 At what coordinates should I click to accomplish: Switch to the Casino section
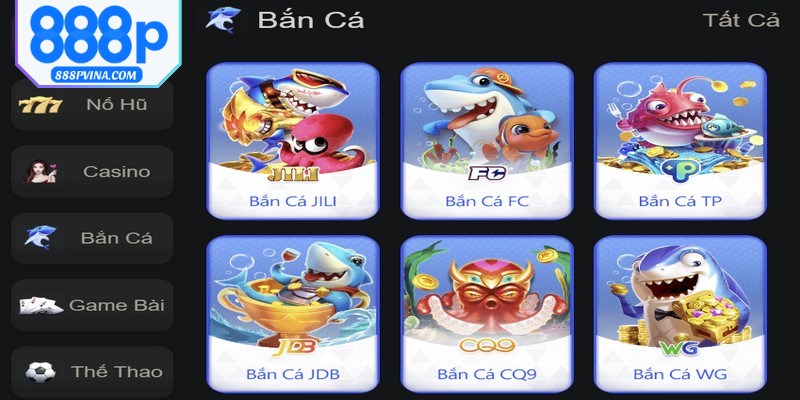(92, 171)
